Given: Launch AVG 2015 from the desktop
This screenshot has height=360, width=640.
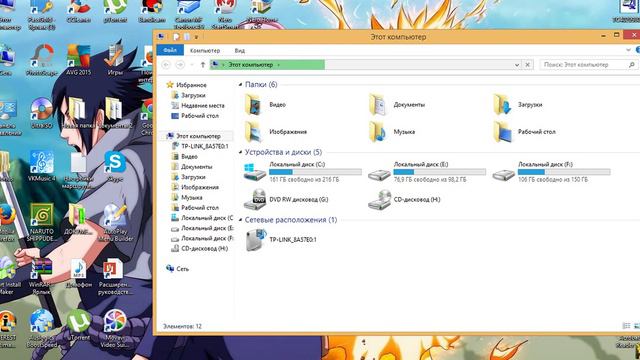Looking at the screenshot, I should [x=78, y=60].
